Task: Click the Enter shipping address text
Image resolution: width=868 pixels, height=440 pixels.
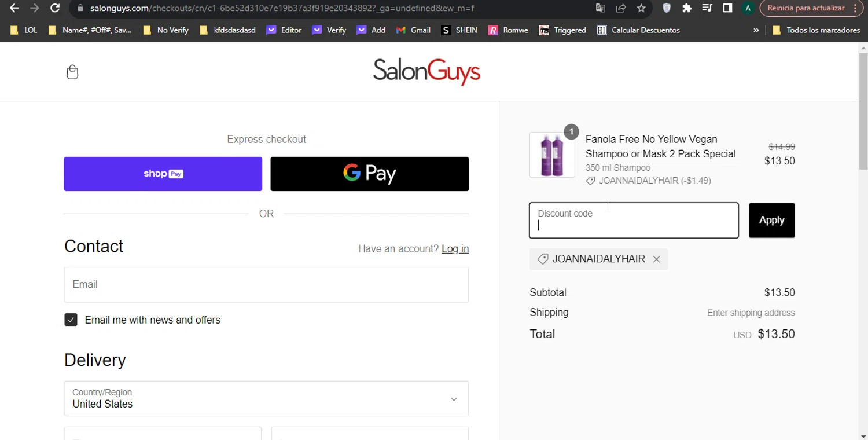Action: (751, 313)
